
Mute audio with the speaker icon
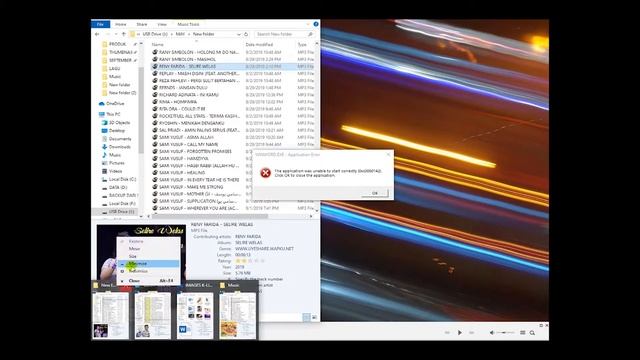click(492, 333)
